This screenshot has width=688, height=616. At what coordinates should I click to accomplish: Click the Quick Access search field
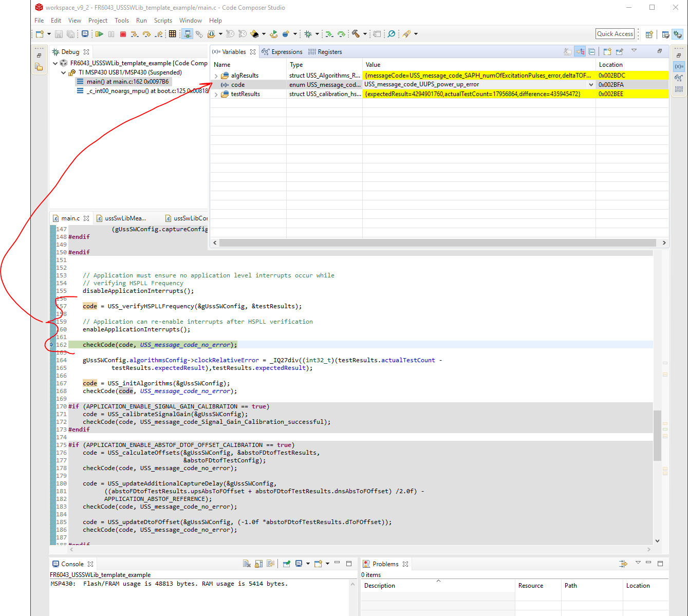pyautogui.click(x=615, y=34)
